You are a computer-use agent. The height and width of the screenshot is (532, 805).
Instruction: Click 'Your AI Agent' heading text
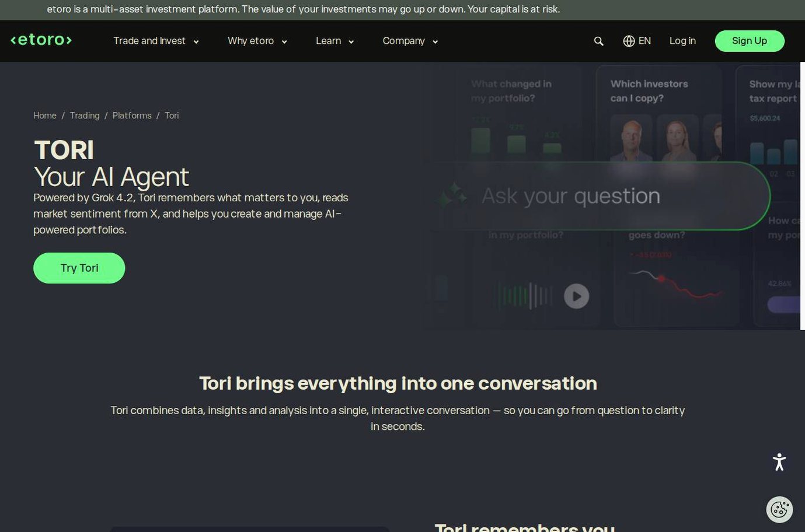tap(111, 177)
